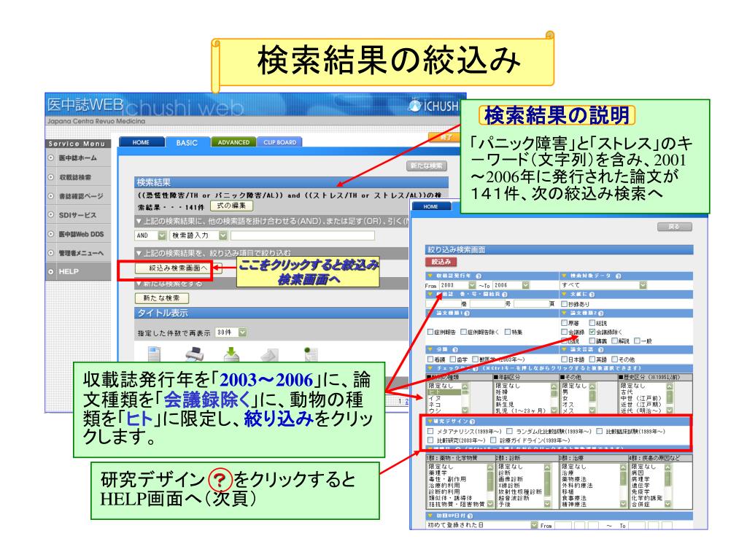The width and height of the screenshot is (747, 560).
Task: Click the orange 終了 button
Action: (446, 137)
